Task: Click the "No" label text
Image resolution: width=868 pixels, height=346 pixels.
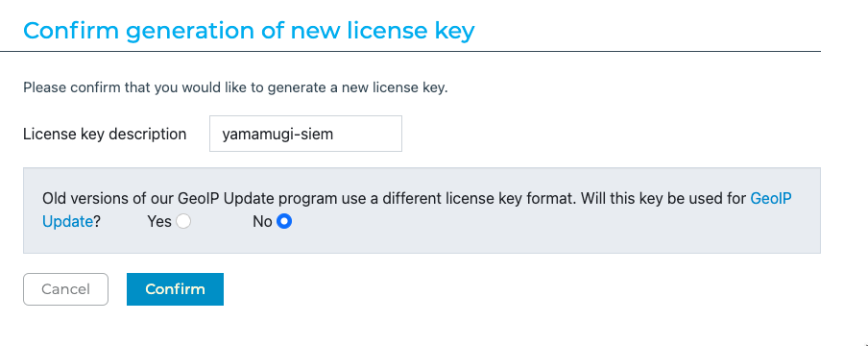Action: pyautogui.click(x=262, y=222)
